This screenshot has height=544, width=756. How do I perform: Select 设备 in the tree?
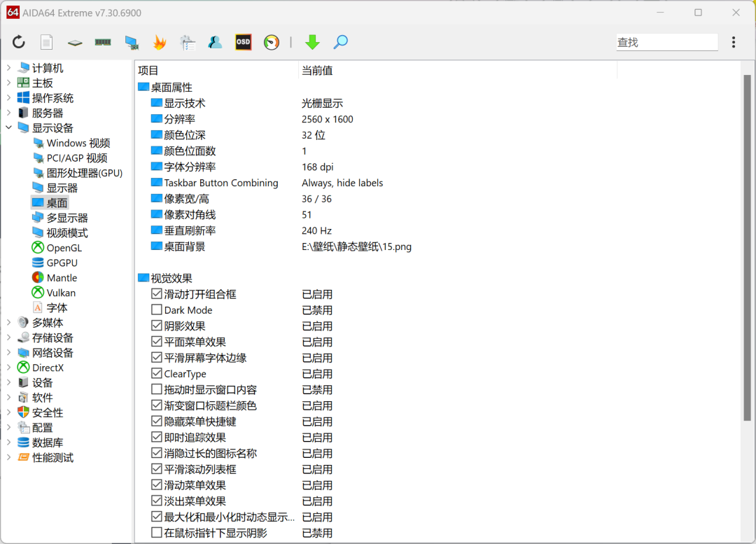[35, 383]
